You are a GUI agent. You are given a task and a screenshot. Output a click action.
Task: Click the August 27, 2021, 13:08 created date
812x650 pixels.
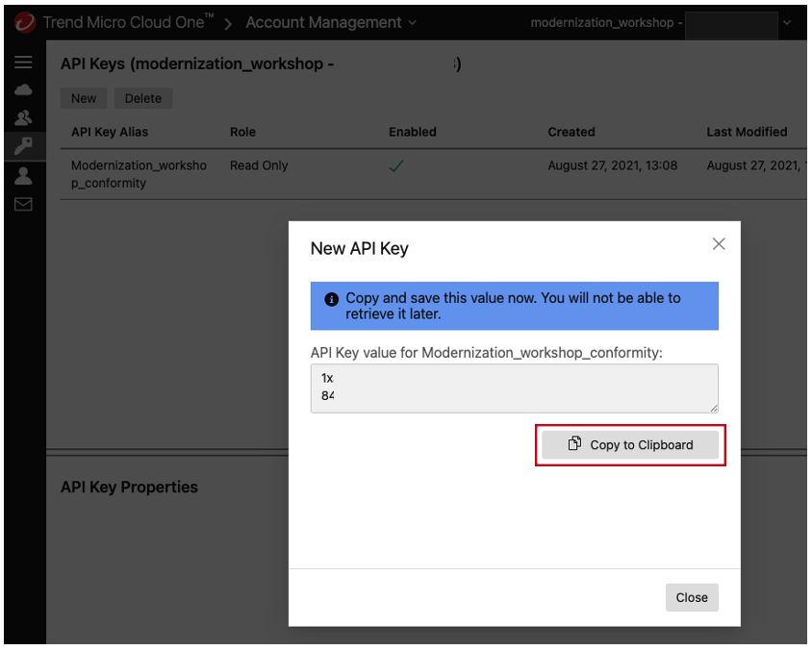pos(613,165)
